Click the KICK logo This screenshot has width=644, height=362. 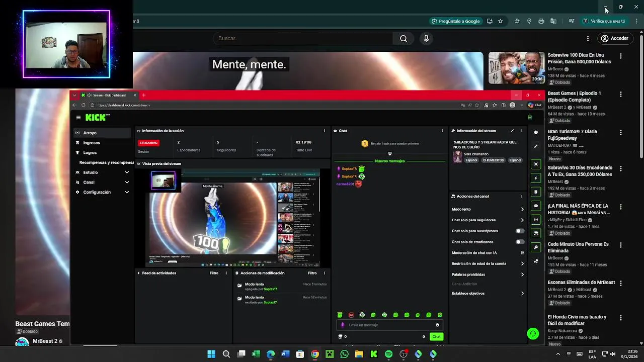96,117
